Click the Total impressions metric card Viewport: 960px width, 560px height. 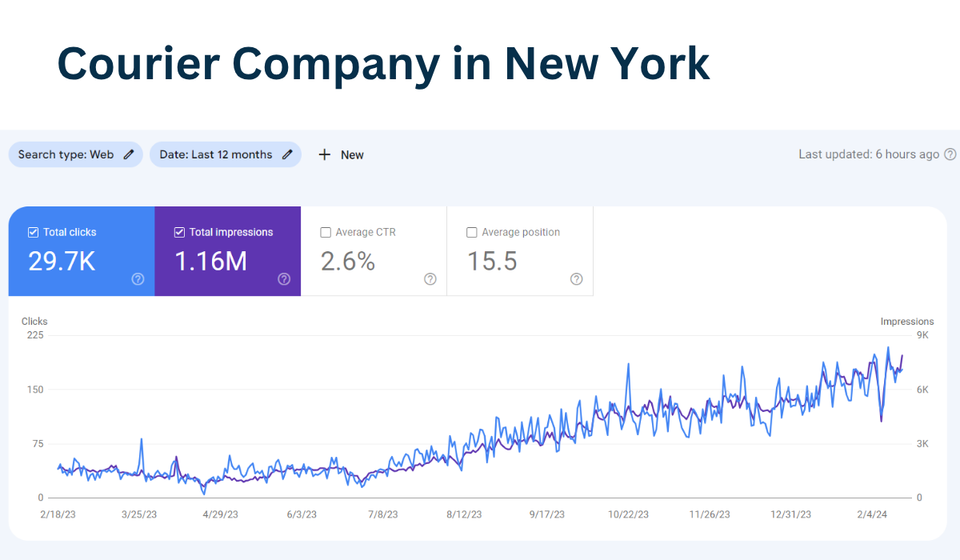point(227,251)
